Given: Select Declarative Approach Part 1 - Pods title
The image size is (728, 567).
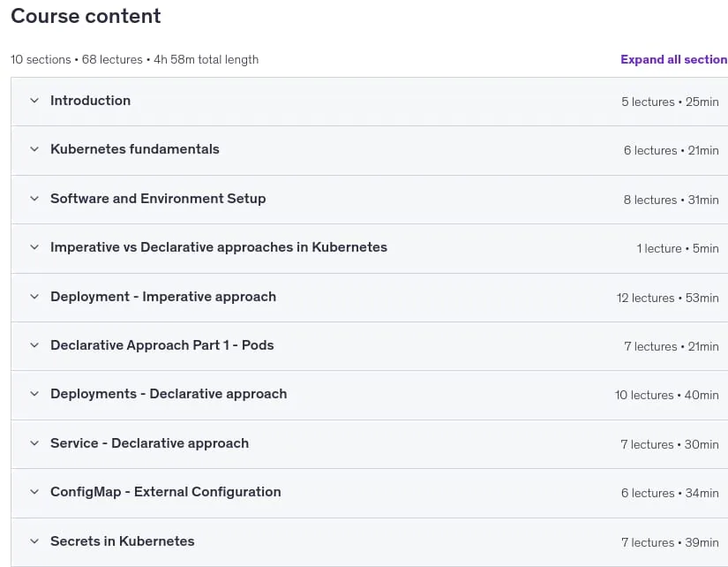Looking at the screenshot, I should coord(162,345).
